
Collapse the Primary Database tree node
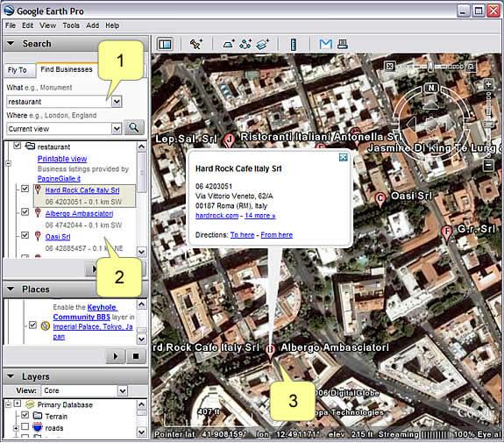coord(9,404)
